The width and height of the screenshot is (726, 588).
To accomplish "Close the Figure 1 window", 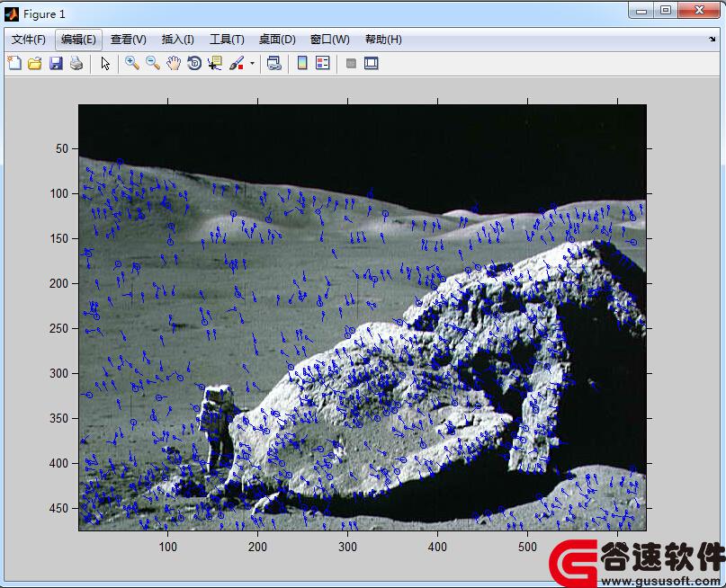I will point(699,10).
